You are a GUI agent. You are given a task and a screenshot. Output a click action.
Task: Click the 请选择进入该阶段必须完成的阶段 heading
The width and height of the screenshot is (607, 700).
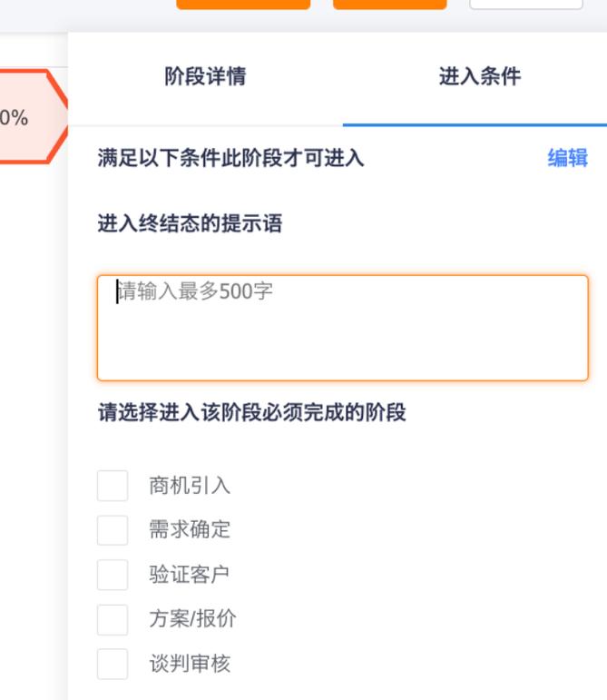click(x=251, y=413)
